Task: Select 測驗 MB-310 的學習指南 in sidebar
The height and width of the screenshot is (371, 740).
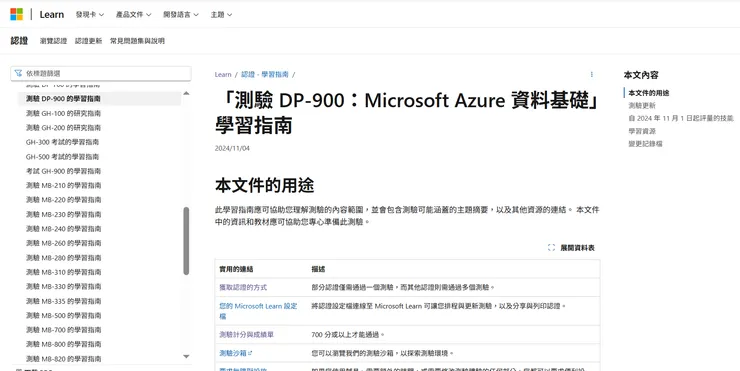Action: [63, 272]
